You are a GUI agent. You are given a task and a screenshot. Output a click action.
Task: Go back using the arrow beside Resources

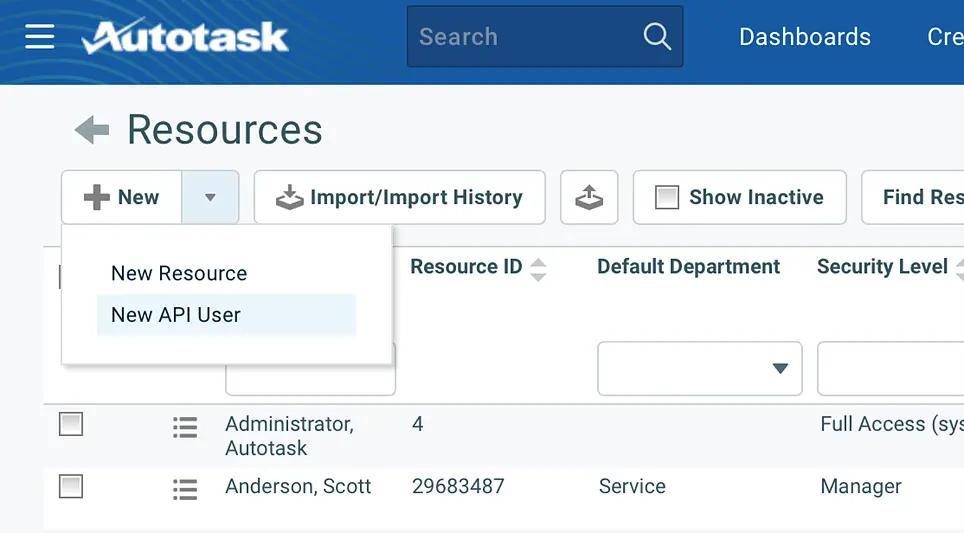92,130
